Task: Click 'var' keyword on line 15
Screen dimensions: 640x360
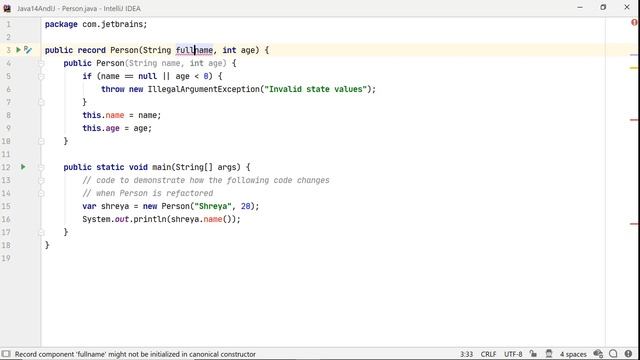Action: click(89, 206)
